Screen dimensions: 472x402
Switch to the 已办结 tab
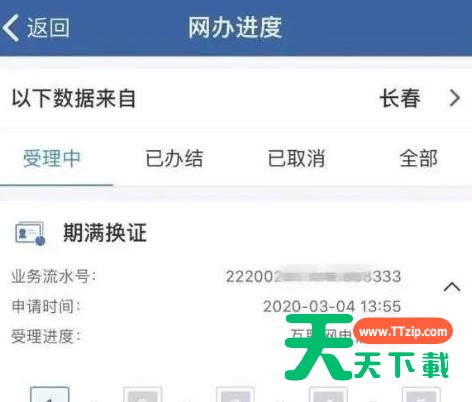point(174,158)
